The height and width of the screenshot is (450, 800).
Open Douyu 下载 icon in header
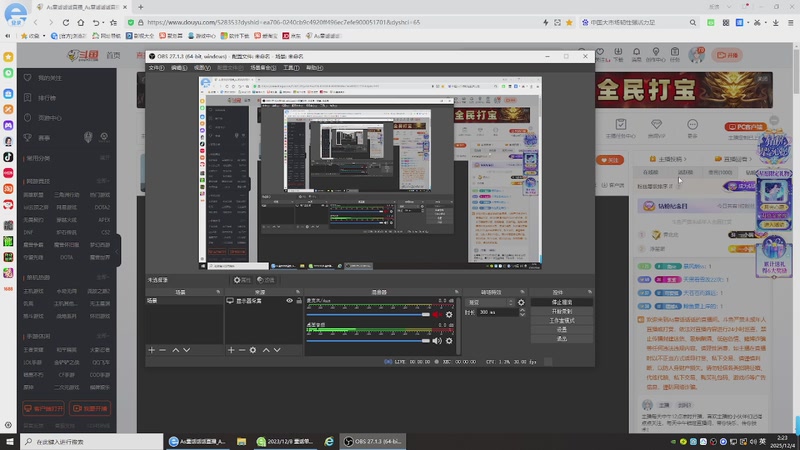[618, 54]
